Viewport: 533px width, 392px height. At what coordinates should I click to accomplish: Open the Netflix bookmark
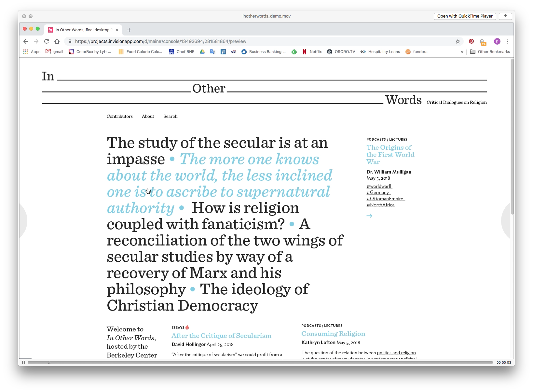point(312,52)
